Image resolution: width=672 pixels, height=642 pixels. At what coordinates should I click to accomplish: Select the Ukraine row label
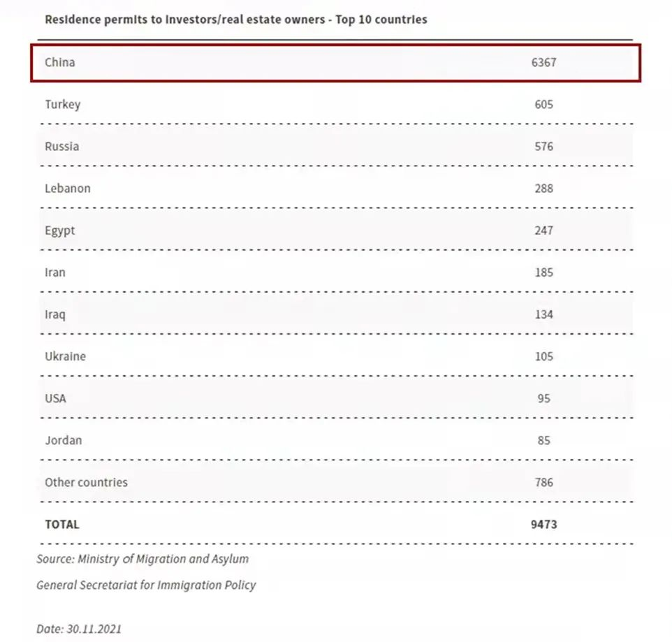(x=66, y=356)
